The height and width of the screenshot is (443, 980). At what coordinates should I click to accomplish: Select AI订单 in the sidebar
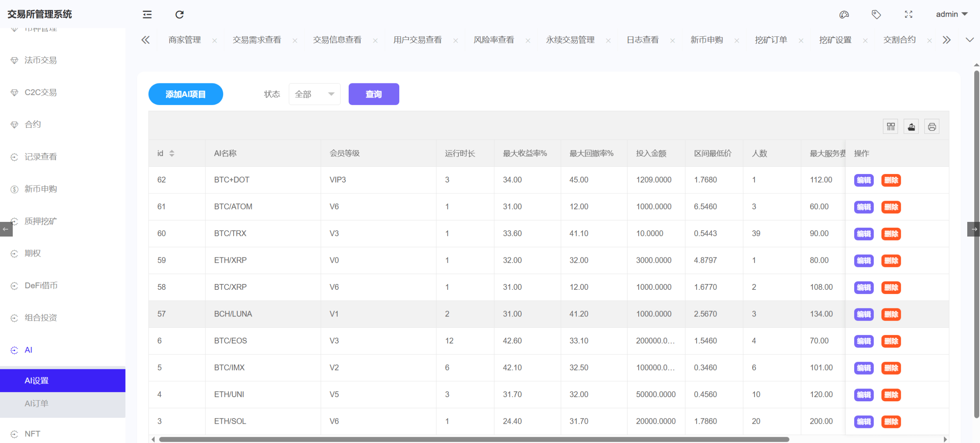pos(37,403)
